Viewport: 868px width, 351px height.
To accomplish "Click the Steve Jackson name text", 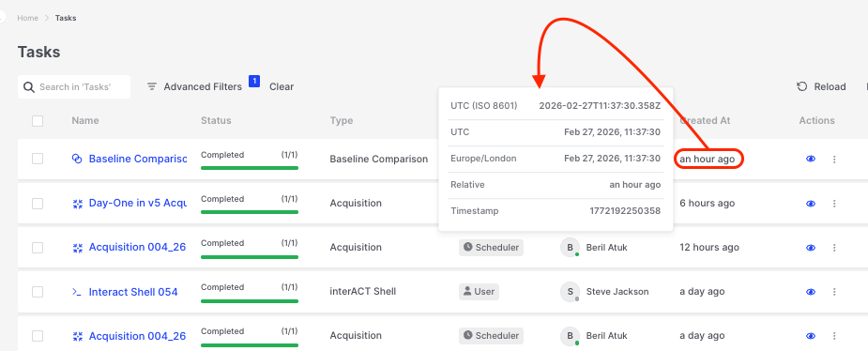I will tap(617, 291).
